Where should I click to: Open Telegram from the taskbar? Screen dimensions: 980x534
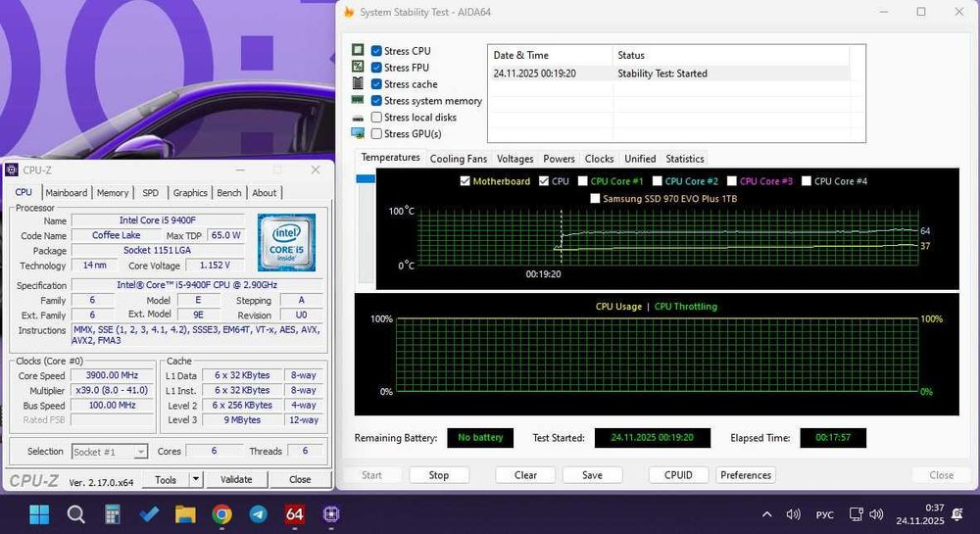[x=258, y=514]
